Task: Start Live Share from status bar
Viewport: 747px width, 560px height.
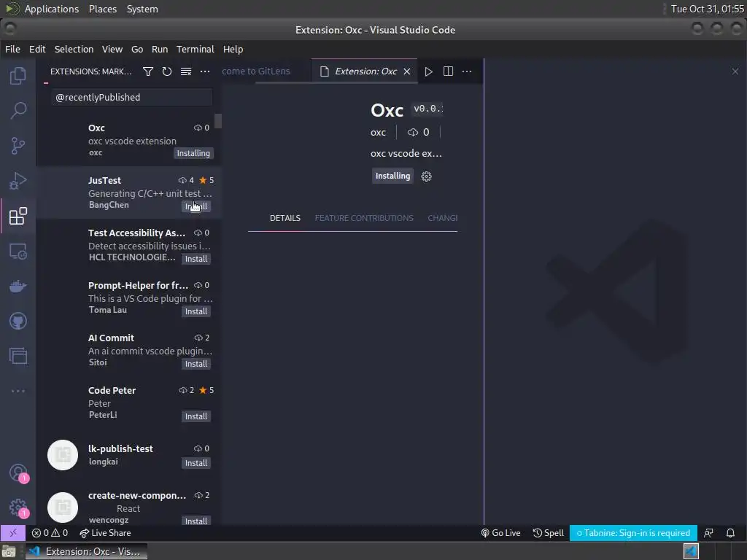Action: (x=105, y=533)
